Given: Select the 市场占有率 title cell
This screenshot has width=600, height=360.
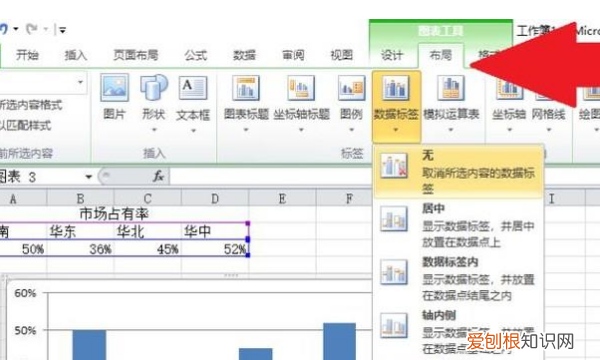Looking at the screenshot, I should point(114,214).
